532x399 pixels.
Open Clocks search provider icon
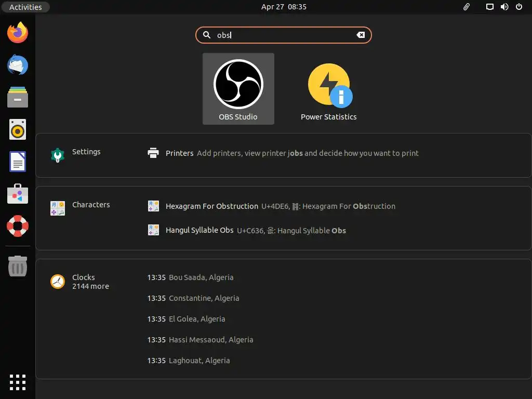[58, 282]
